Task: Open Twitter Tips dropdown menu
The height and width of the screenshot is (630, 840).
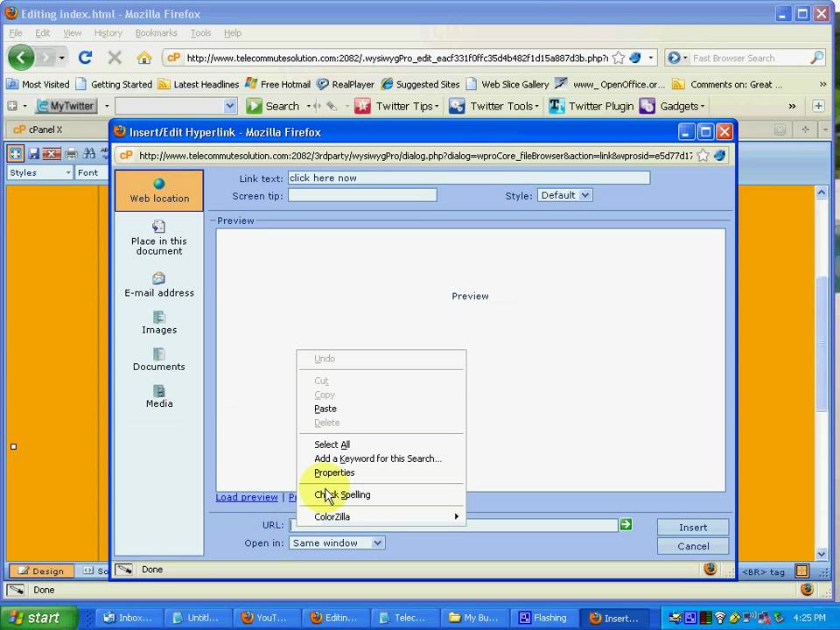Action: pos(397,106)
